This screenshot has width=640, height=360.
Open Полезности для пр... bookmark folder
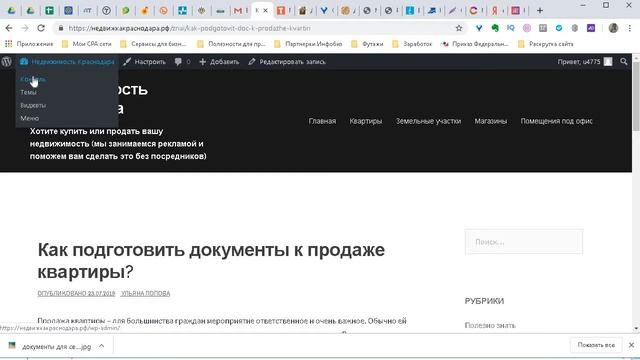[x=231, y=44]
